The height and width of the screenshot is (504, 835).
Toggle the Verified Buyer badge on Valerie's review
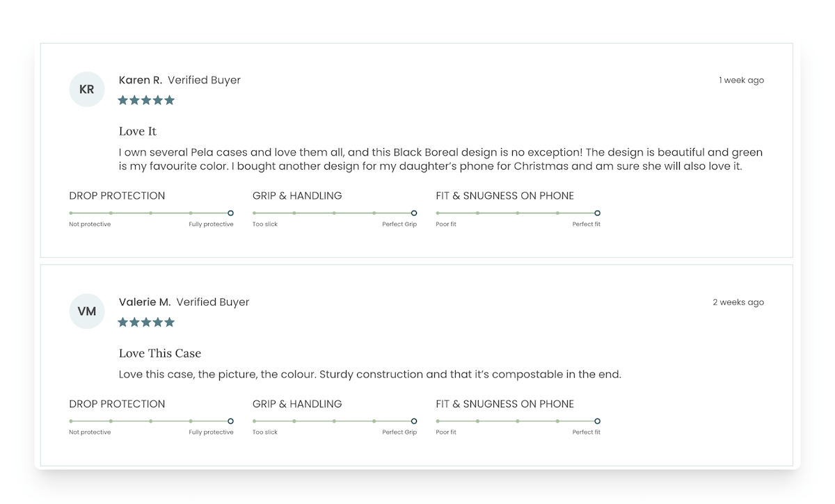214,302
